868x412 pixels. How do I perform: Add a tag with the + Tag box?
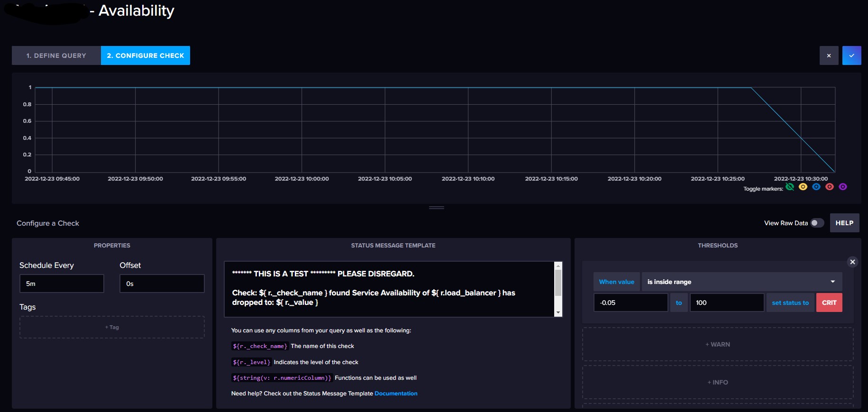click(112, 327)
